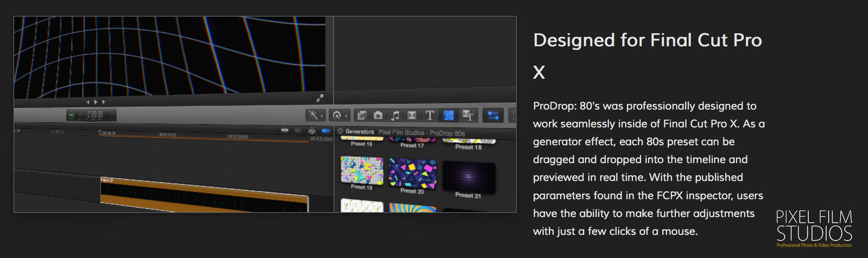This screenshot has height=258, width=868.
Task: Close the Generators browser panel
Action: [340, 131]
